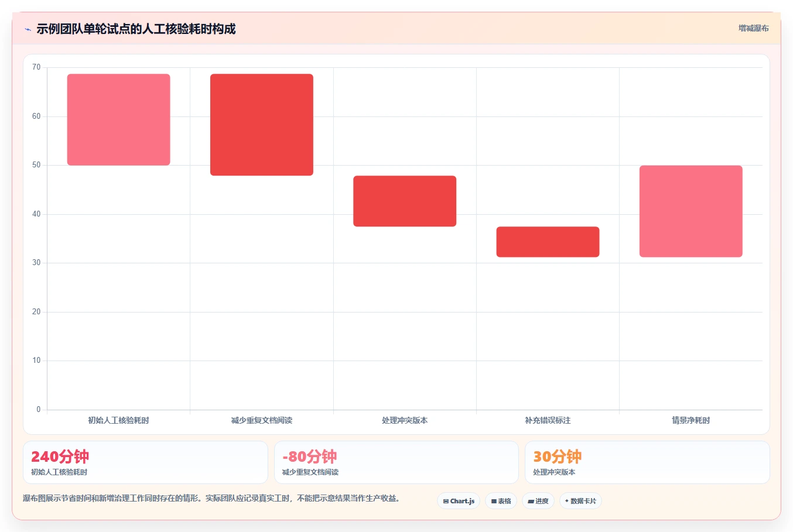Viewport: 793px width, 532px height.
Task: Select the 减少重复文档阅读 red bar
Action: coord(262,125)
